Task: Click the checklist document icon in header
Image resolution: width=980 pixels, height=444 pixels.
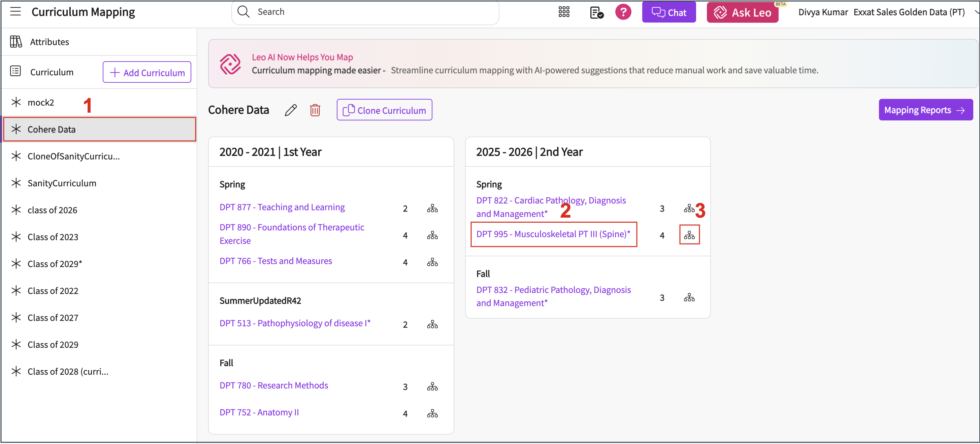Action: 596,12
